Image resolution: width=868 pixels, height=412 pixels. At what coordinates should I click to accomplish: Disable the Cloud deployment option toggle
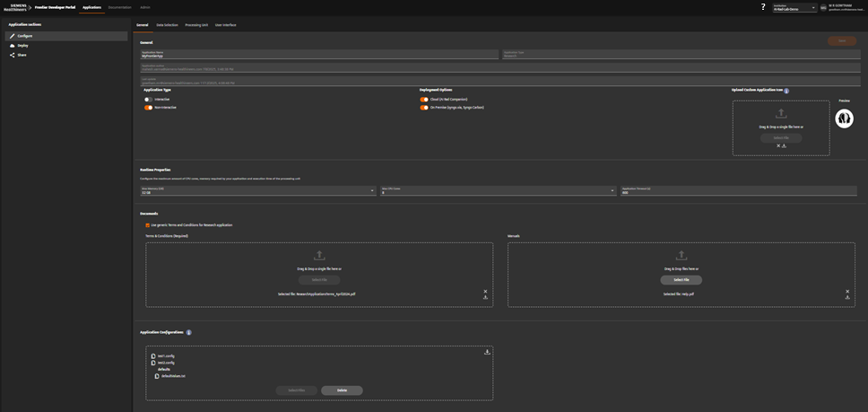point(424,99)
